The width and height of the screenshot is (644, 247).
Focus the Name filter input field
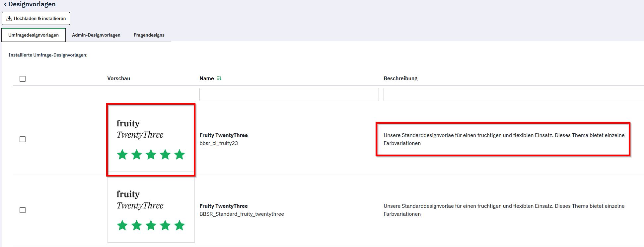289,94
